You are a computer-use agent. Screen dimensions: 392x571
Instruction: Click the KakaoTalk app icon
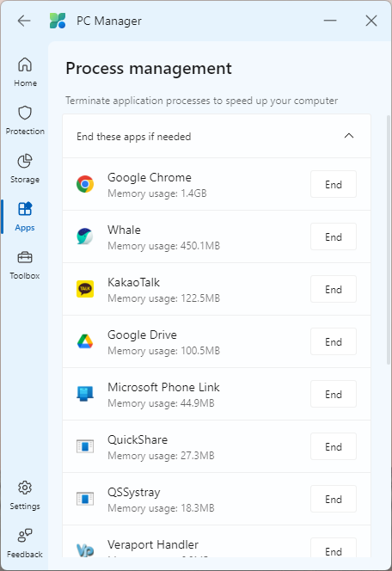[85, 289]
